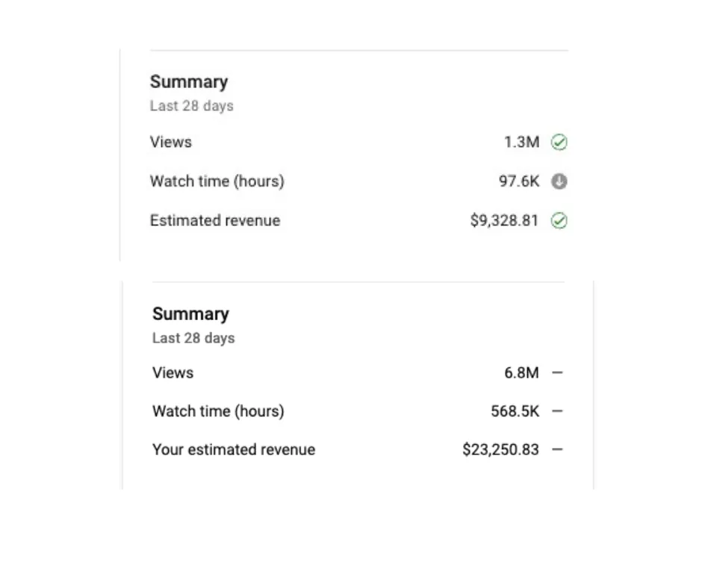Image resolution: width=702 pixels, height=588 pixels.
Task: Click the green checkmark icon beside $9,328.81
Action: 559,221
